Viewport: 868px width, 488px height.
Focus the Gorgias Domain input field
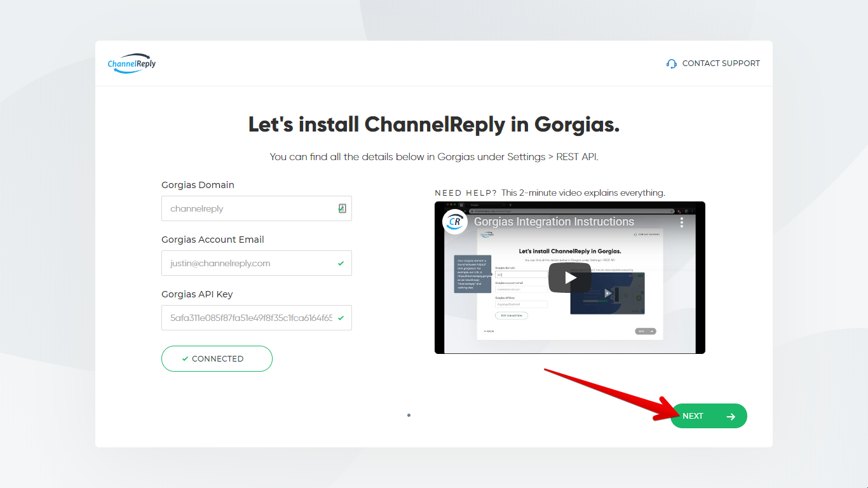click(x=257, y=208)
